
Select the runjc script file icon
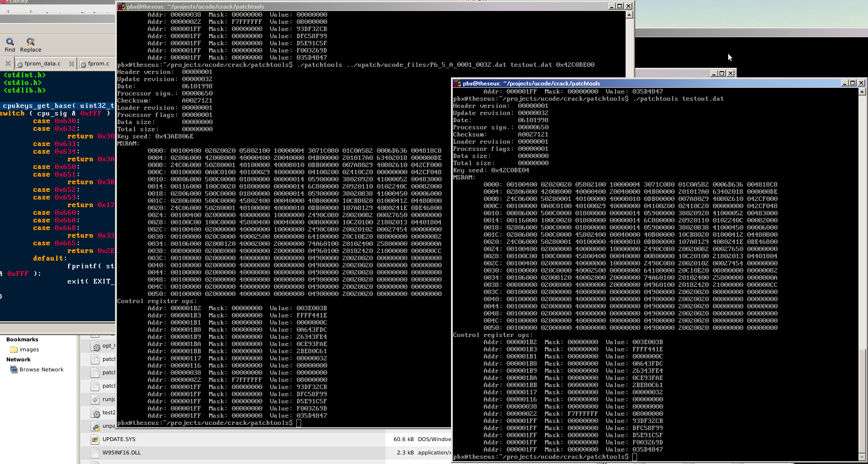point(95,399)
